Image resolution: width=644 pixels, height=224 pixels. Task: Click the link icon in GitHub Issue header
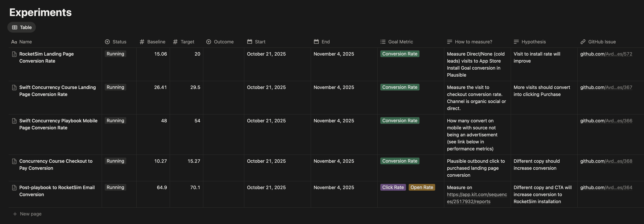pos(583,42)
